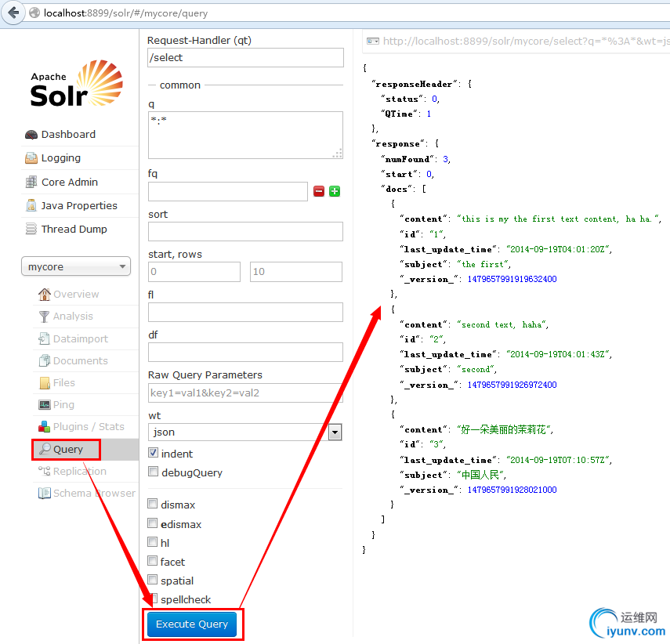Click the Logging icon
This screenshot has width=670, height=644.
pos(31,158)
